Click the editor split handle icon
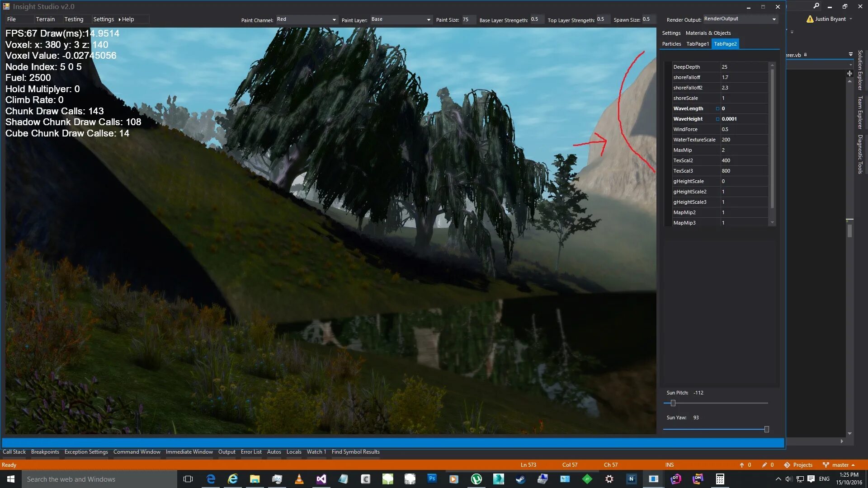Viewport: 868px width, 488px height. (x=849, y=73)
